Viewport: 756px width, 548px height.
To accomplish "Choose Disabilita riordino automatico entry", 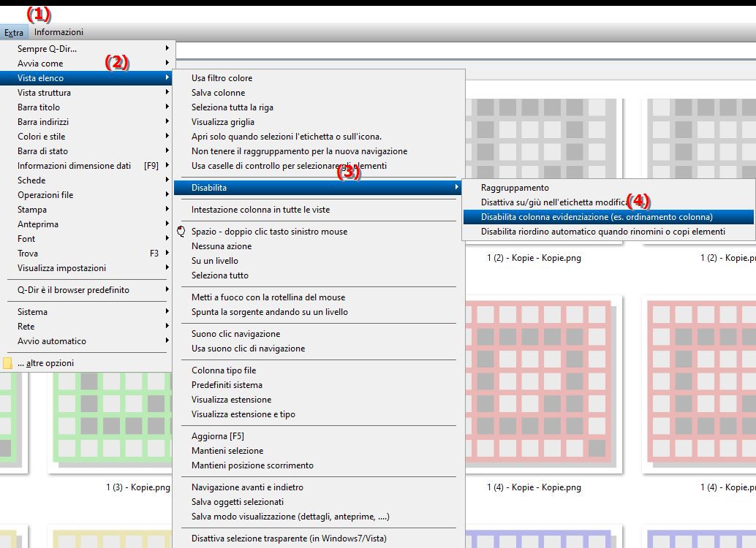I will [608, 232].
